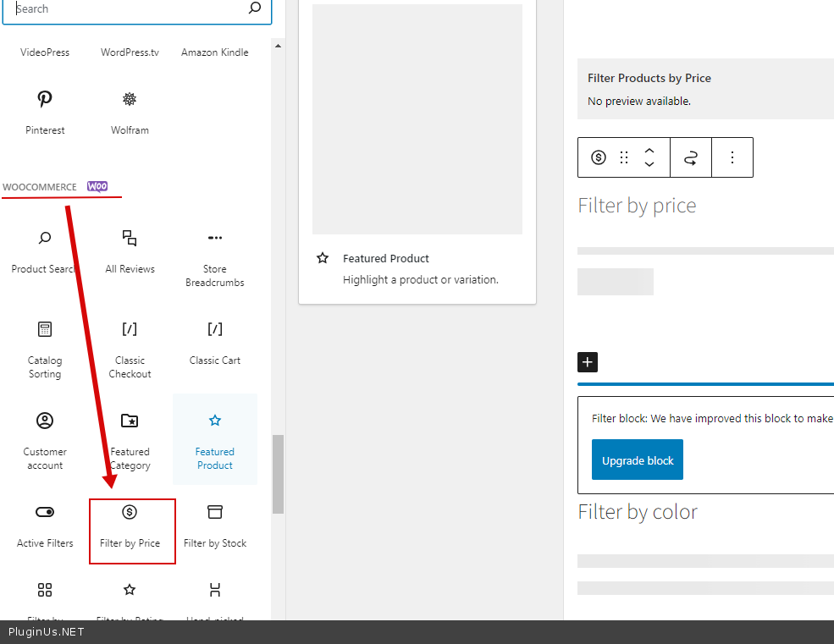Click the Upgrade block button
834x644 pixels.
pos(638,460)
